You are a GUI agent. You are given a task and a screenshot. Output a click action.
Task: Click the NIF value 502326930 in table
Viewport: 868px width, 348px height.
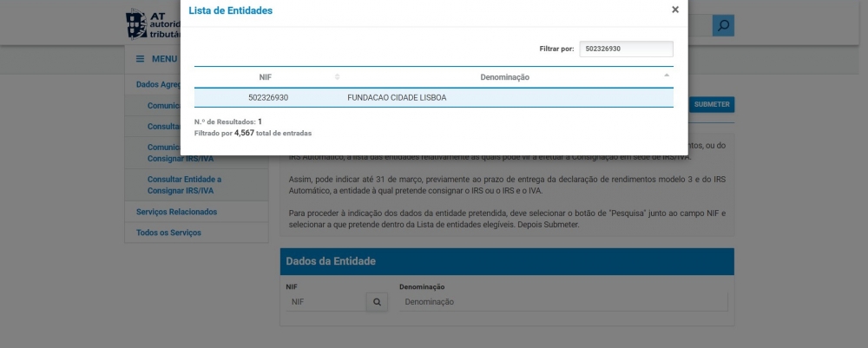point(268,98)
